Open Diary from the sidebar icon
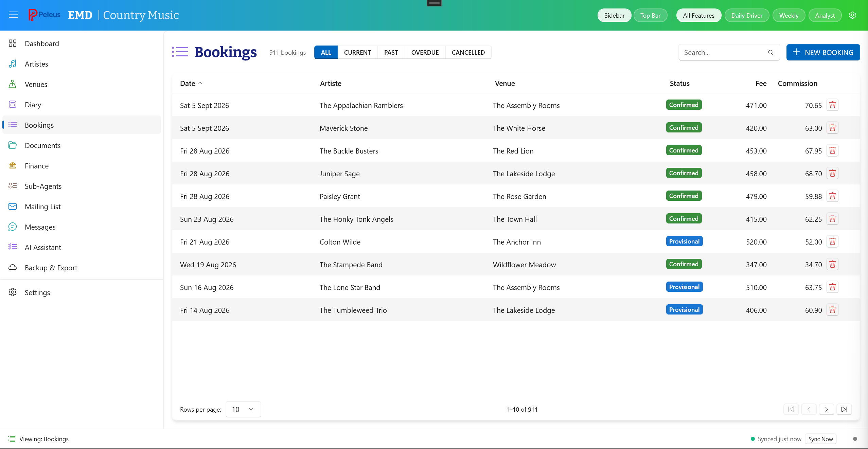 pos(13,104)
